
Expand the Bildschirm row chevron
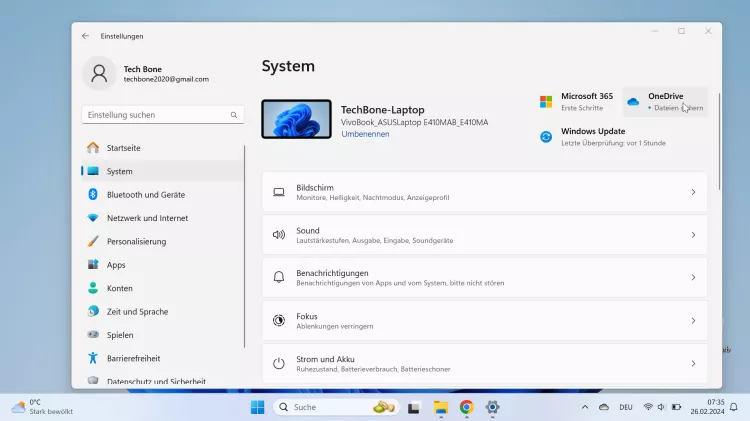pos(693,192)
